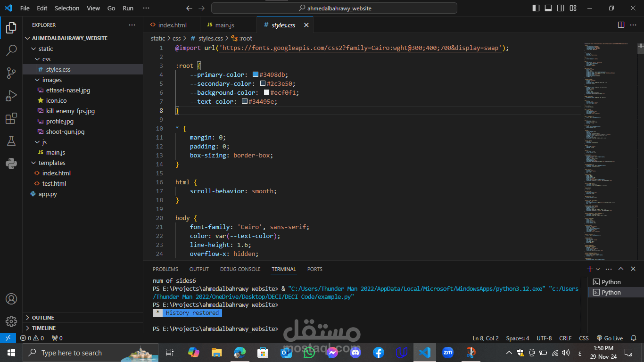The image size is (644, 362).
Task: Go forward with the navigation arrow
Action: [202, 8]
